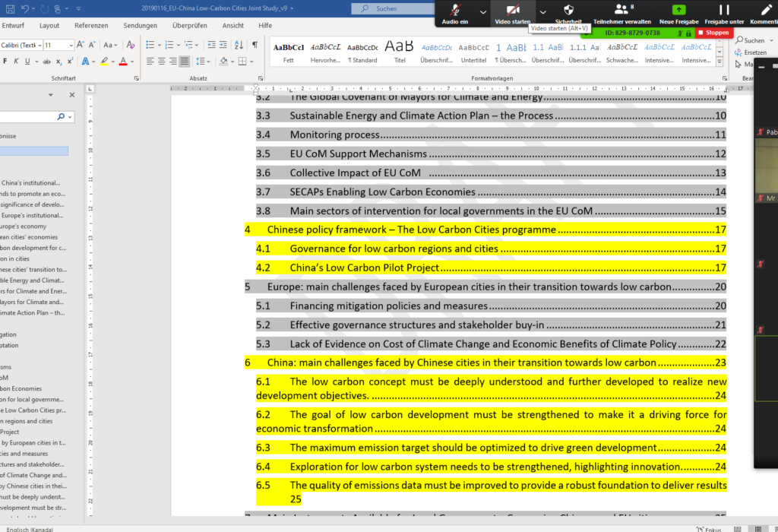Toggle show paragraph marks (¶)
This screenshot has height=532, width=778.
[x=255, y=46]
